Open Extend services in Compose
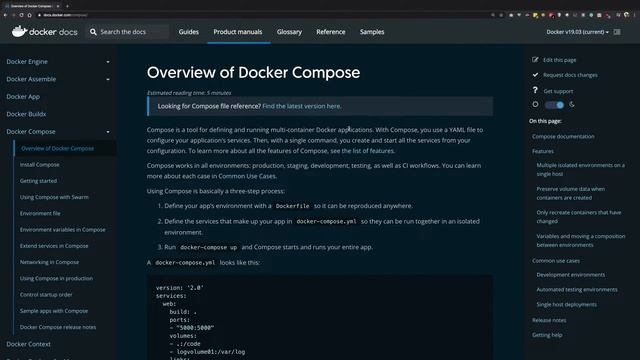This screenshot has height=360, width=640. (x=54, y=246)
